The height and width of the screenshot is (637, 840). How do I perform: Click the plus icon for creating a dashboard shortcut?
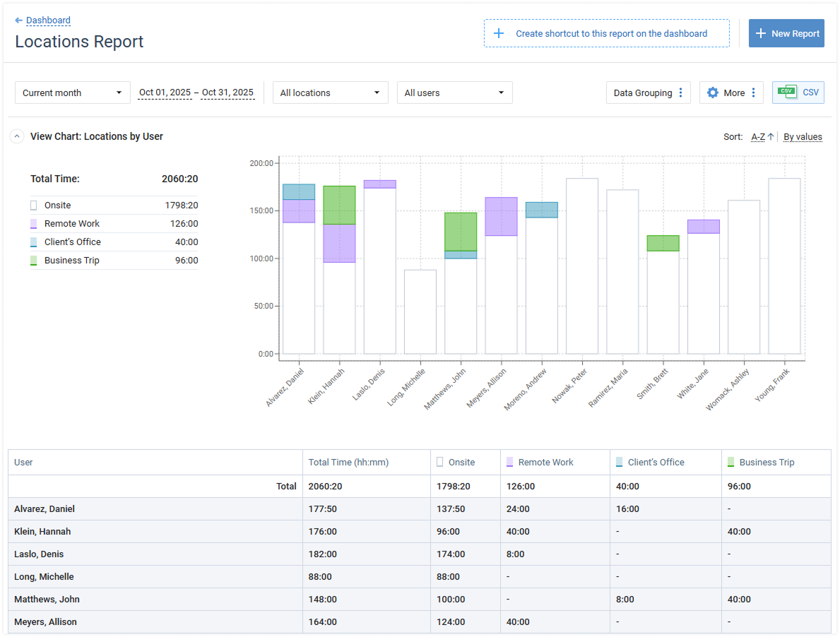point(499,33)
